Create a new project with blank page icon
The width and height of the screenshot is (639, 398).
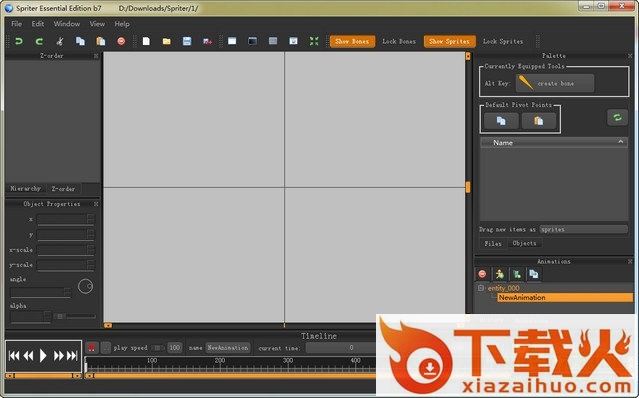pyautogui.click(x=146, y=41)
